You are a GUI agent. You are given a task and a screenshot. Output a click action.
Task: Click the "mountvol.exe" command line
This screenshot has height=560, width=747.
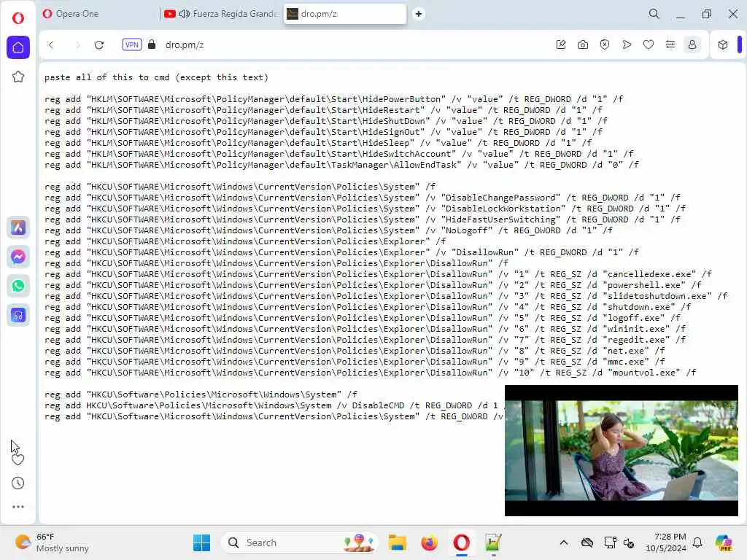point(370,373)
